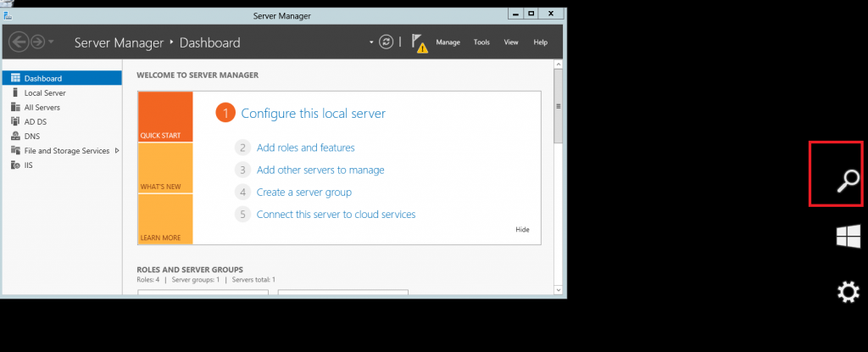This screenshot has width=868, height=352.
Task: Select the What's New tile
Action: click(x=165, y=168)
